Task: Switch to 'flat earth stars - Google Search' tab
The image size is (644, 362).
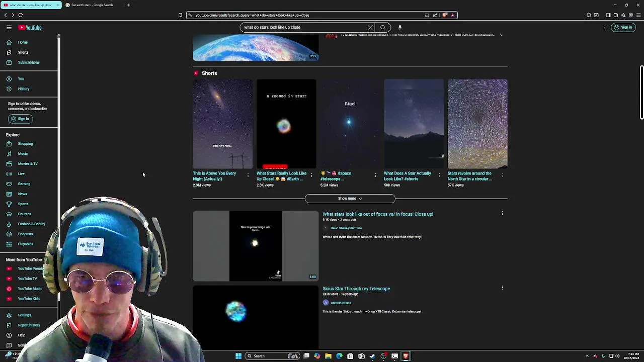Action: 92,5
